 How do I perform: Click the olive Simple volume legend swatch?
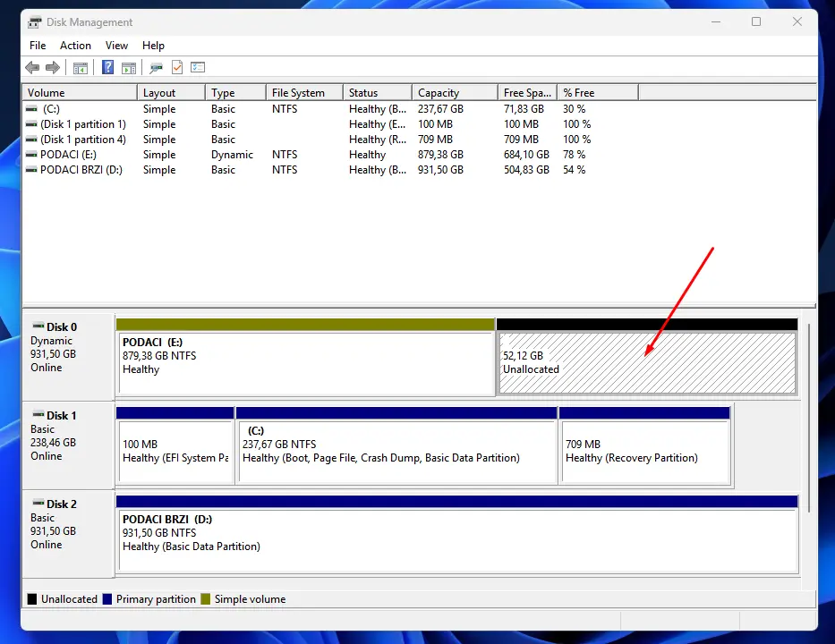205,598
